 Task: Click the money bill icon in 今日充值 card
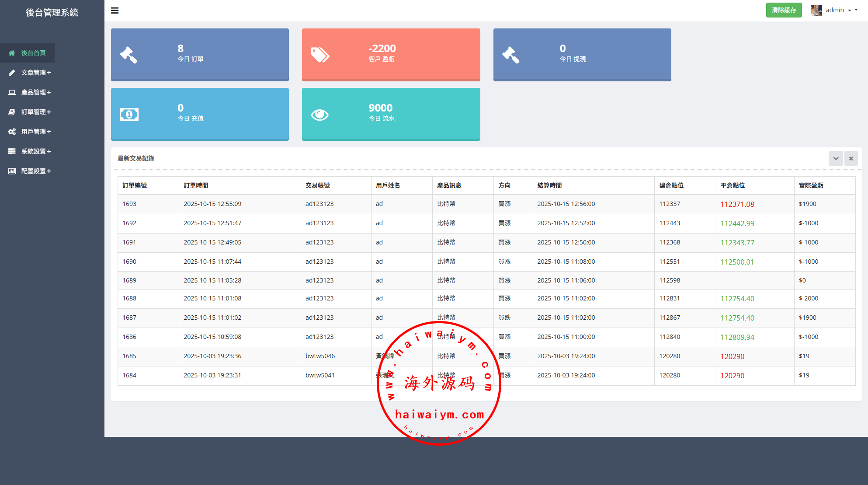129,115
